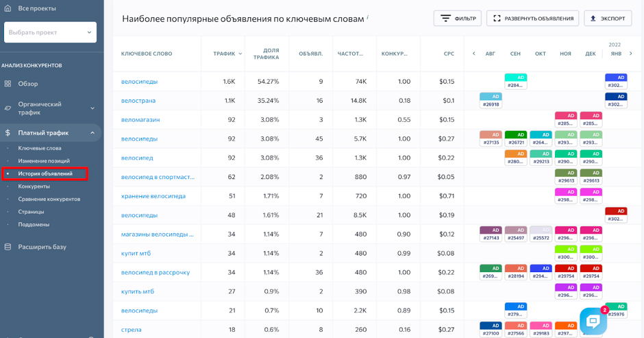Viewport: 644px width, 338px height.
Task: Collapse the Платный трафик section chevron
Action: click(x=92, y=133)
